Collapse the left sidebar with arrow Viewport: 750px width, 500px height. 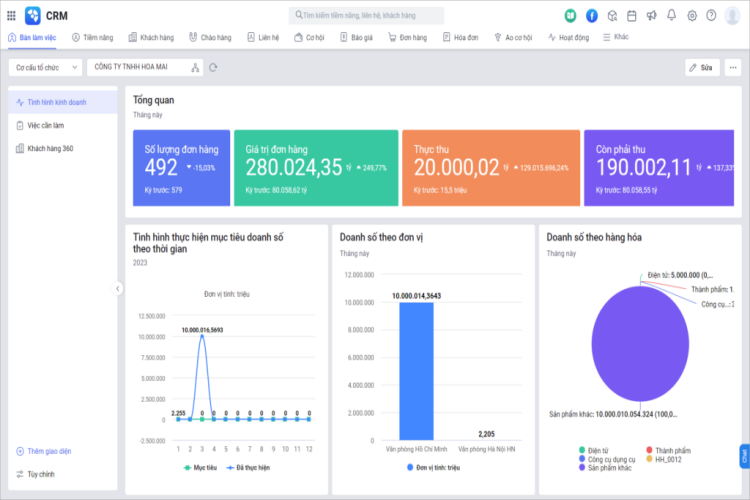coord(117,288)
